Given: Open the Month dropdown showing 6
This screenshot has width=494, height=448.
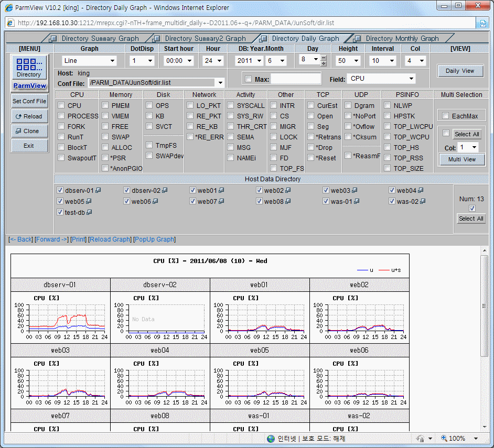Looking at the screenshot, I should tap(276, 61).
